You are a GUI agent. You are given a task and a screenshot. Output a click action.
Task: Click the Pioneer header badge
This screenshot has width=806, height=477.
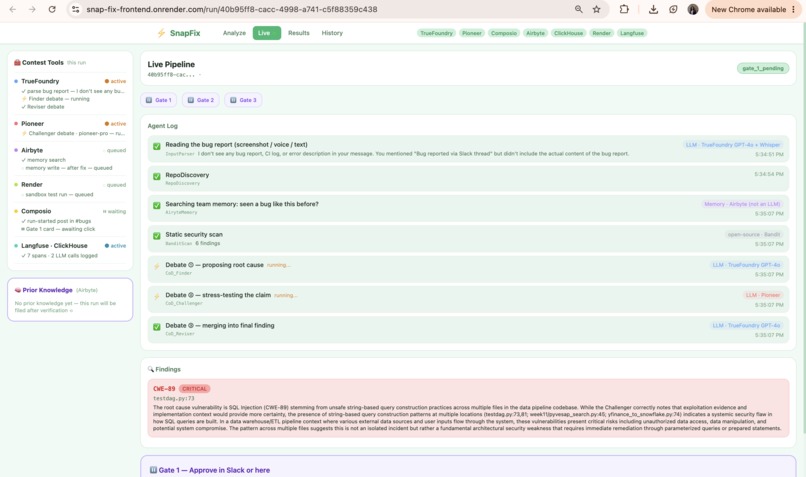(471, 33)
